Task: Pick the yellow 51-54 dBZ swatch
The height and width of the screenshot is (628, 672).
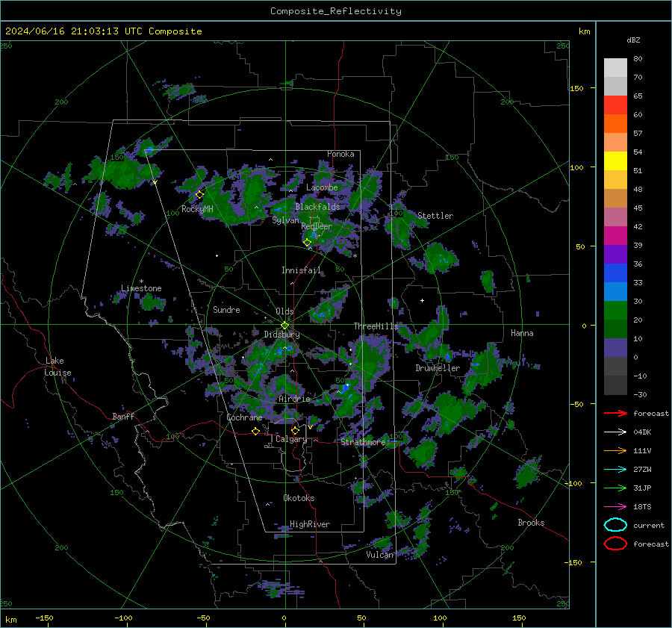Action: coord(615,161)
